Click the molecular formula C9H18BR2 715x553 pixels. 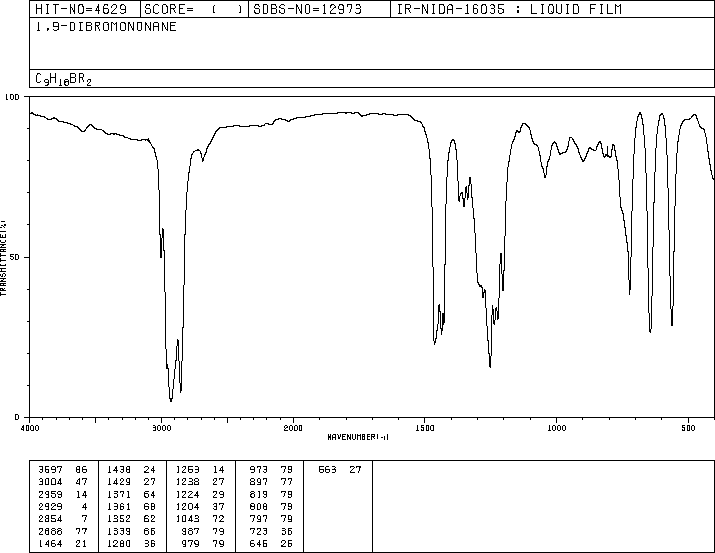63,79
